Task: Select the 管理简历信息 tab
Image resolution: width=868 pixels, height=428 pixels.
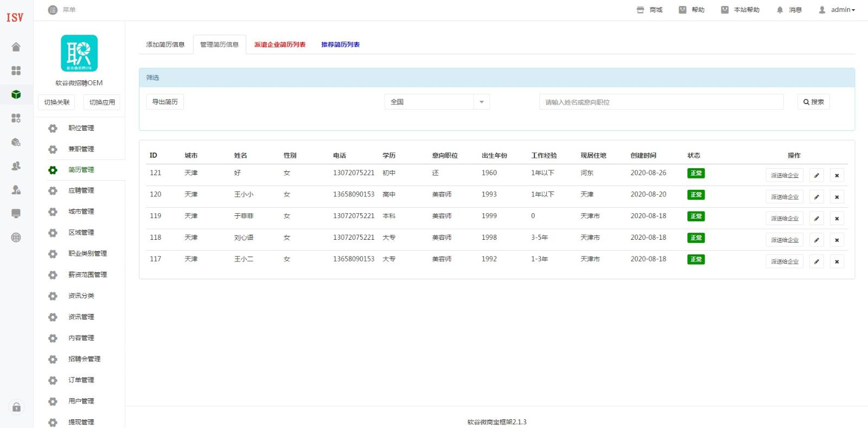Action: point(220,44)
